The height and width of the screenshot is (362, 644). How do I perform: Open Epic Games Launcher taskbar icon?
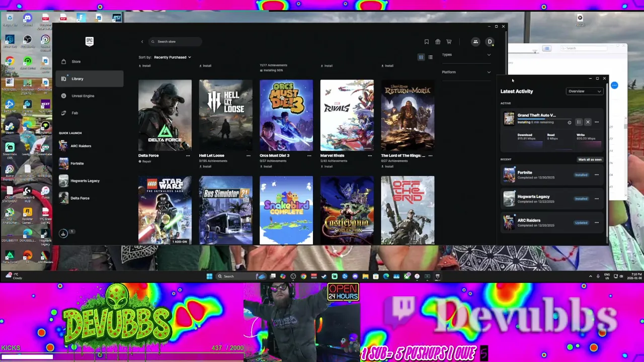[438, 276]
